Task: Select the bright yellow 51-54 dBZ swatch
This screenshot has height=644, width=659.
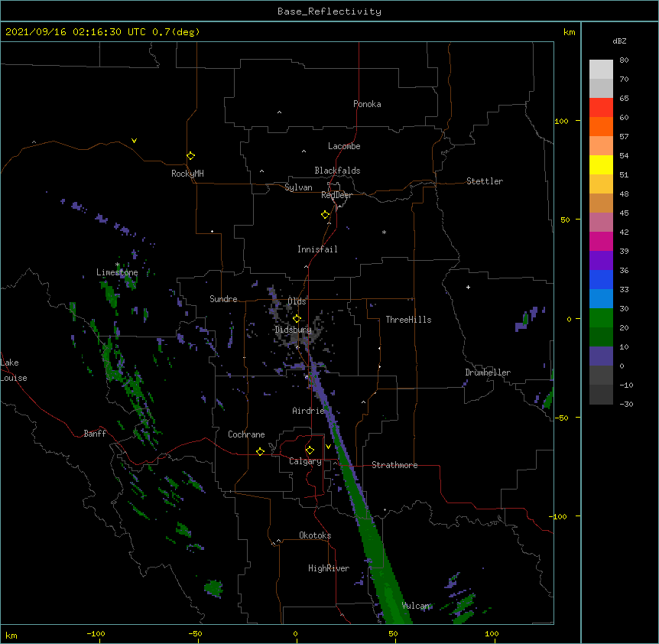Action: [601, 164]
